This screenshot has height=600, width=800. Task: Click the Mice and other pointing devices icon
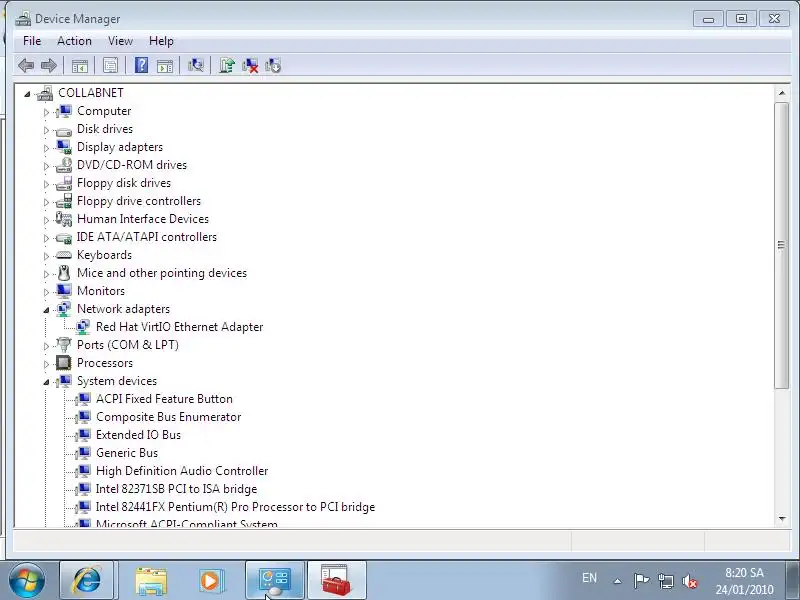coord(64,273)
